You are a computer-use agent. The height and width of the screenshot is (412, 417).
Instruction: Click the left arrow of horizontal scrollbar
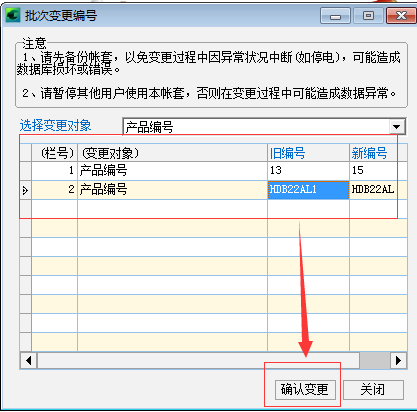click(x=29, y=360)
